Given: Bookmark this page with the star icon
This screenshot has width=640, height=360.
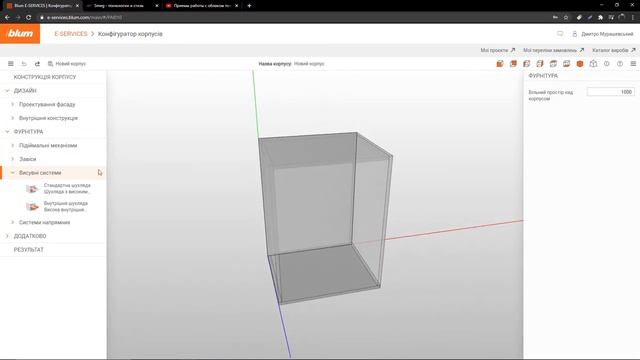Looking at the screenshot, I should [566, 17].
